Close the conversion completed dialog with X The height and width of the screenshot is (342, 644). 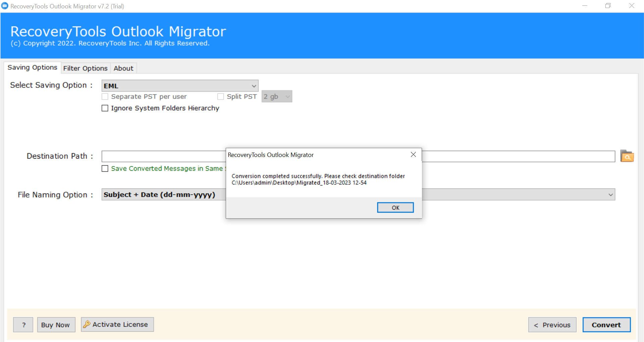pos(413,155)
